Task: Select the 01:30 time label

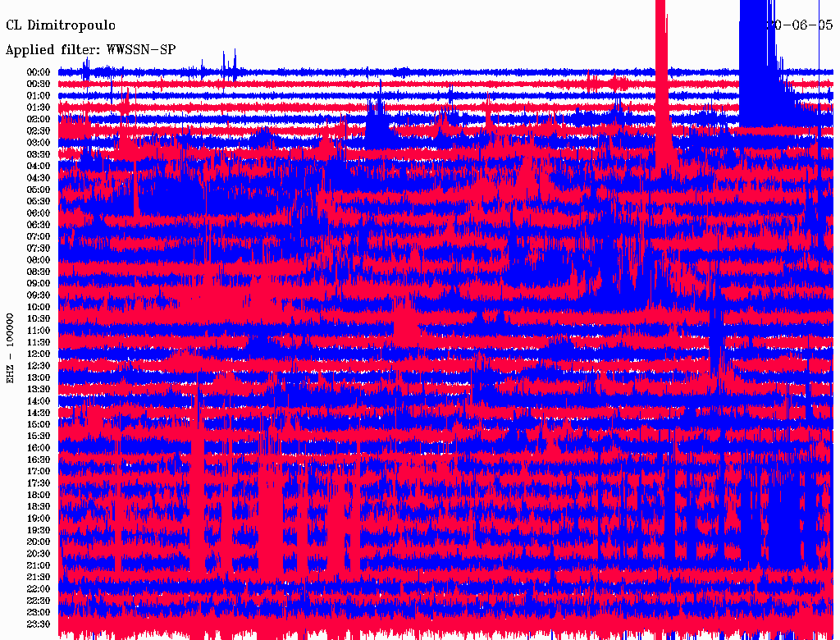Action: [x=39, y=107]
